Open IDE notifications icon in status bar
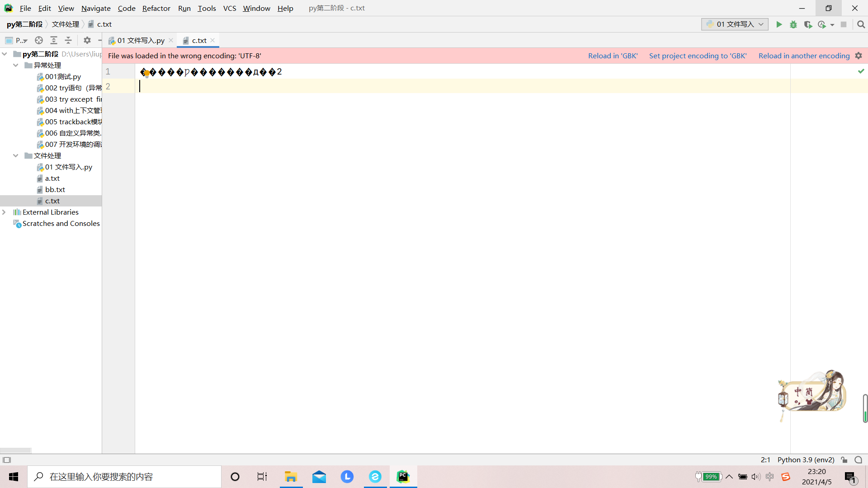This screenshot has width=868, height=488. click(859, 460)
